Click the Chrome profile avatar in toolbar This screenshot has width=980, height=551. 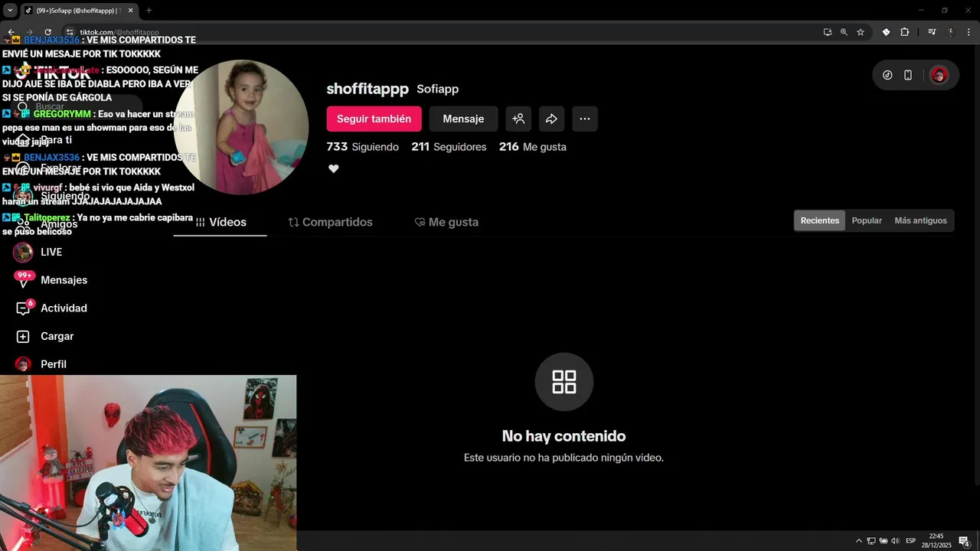click(951, 32)
